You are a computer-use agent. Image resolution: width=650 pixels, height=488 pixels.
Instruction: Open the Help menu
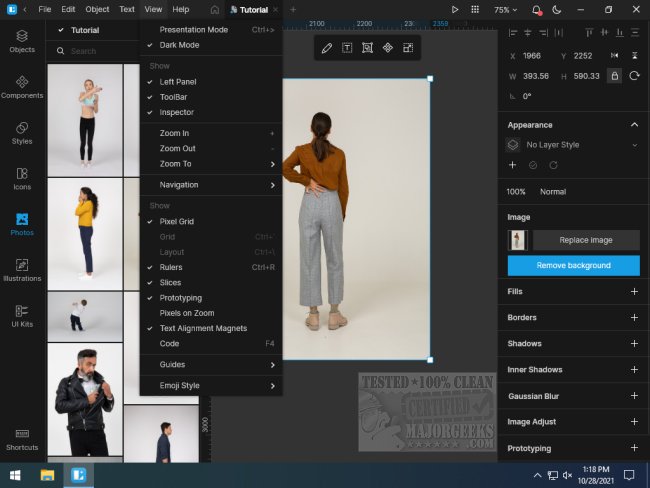[180, 9]
